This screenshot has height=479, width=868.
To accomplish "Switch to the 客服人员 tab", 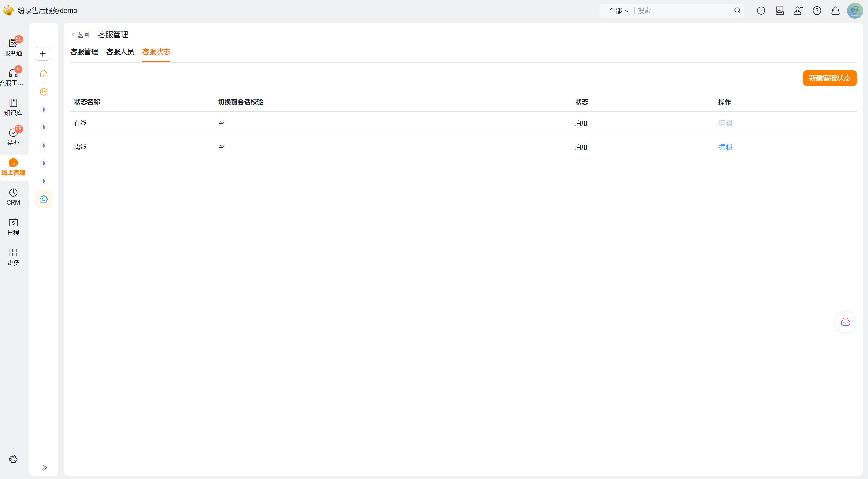I will (x=120, y=52).
